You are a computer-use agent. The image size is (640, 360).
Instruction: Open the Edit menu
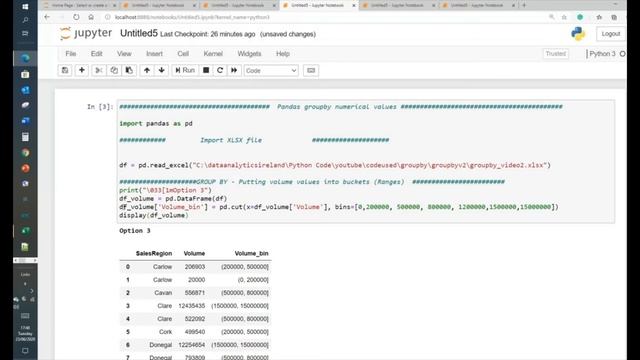click(96, 53)
